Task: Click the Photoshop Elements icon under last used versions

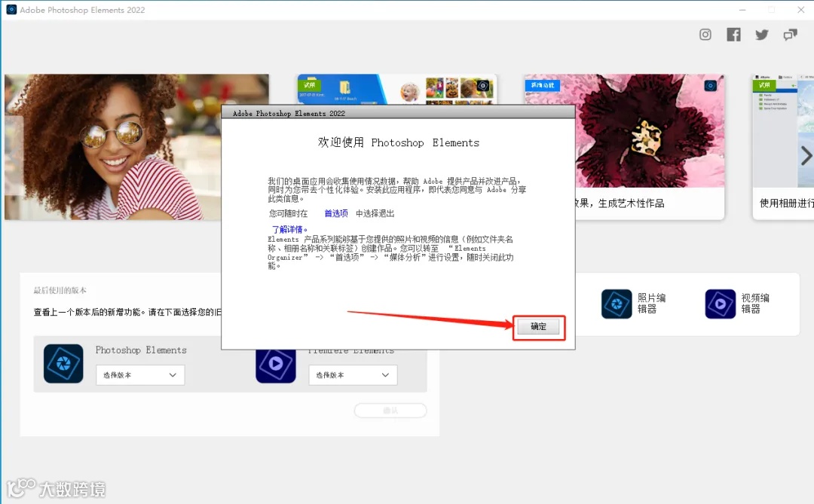Action: 63,363
